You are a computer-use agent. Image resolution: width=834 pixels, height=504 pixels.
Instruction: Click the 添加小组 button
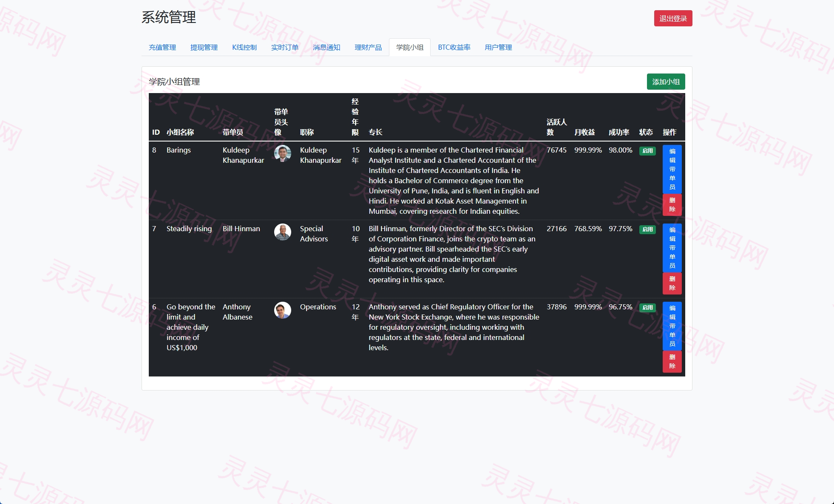click(666, 82)
